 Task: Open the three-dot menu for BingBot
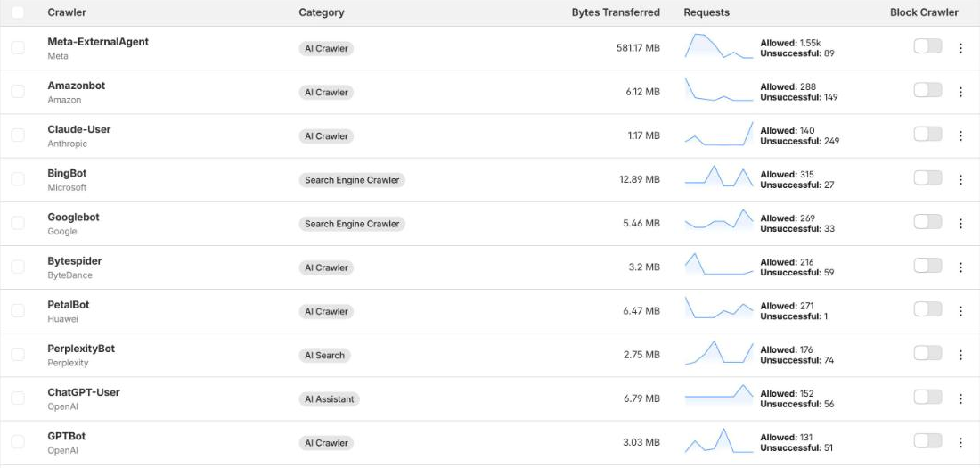[960, 179]
